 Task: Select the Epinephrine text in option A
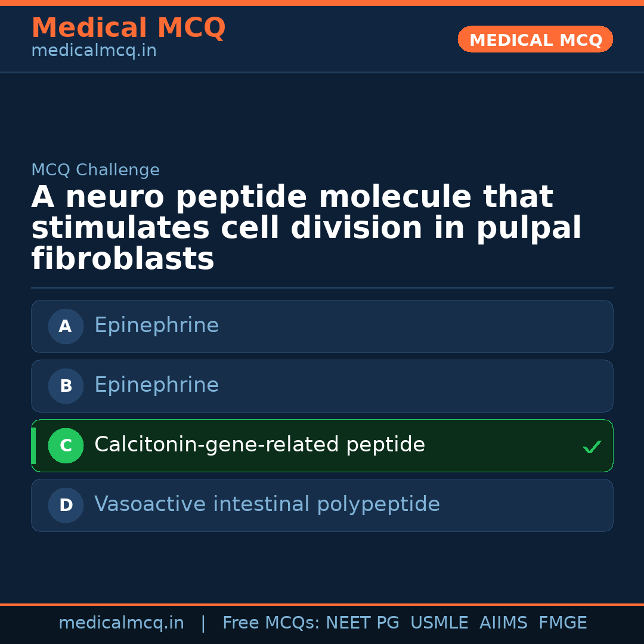pos(156,326)
